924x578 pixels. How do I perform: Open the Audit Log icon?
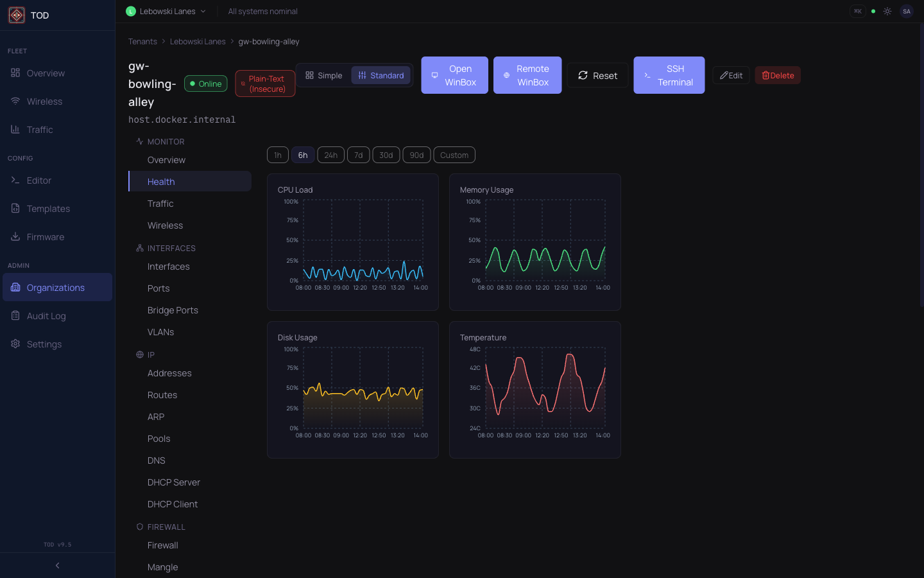(x=15, y=315)
